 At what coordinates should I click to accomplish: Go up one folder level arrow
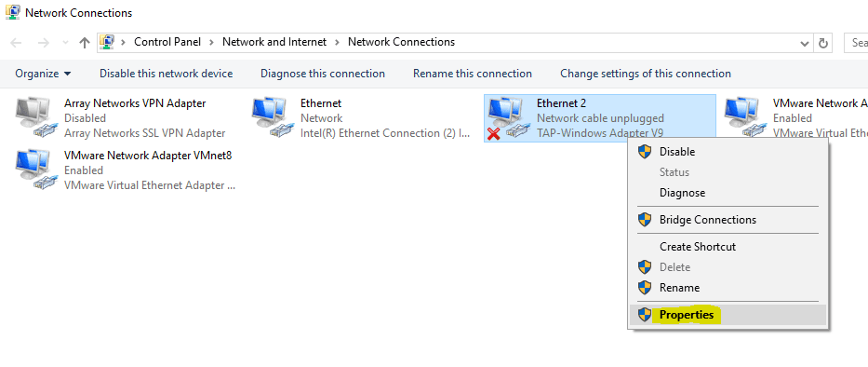[84, 43]
